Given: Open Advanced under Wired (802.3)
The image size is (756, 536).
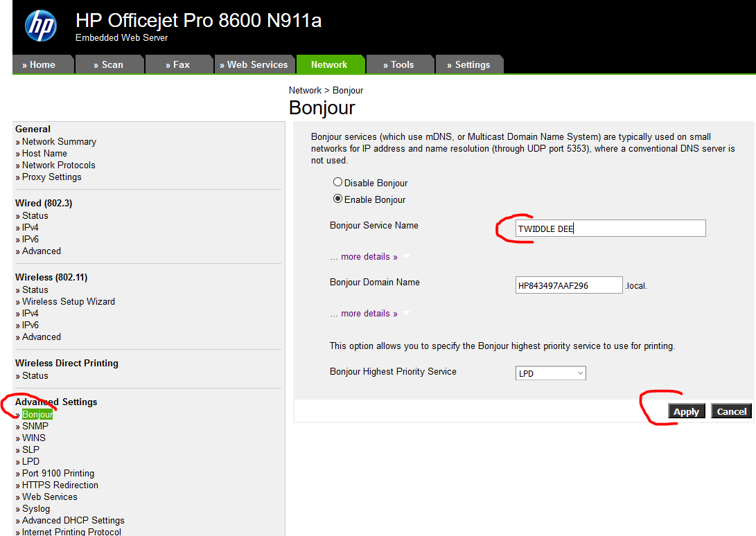Looking at the screenshot, I should (42, 251).
